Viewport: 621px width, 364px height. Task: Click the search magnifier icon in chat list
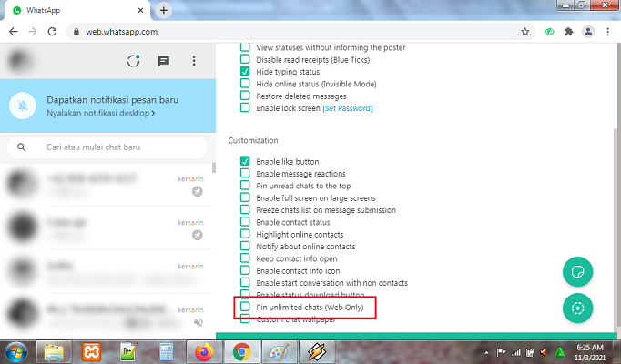click(x=22, y=147)
